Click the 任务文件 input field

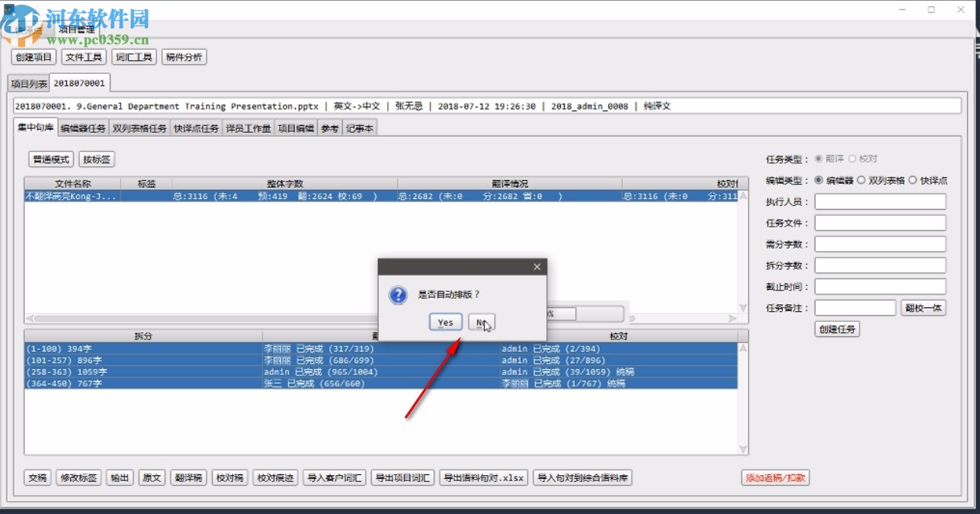[880, 223]
